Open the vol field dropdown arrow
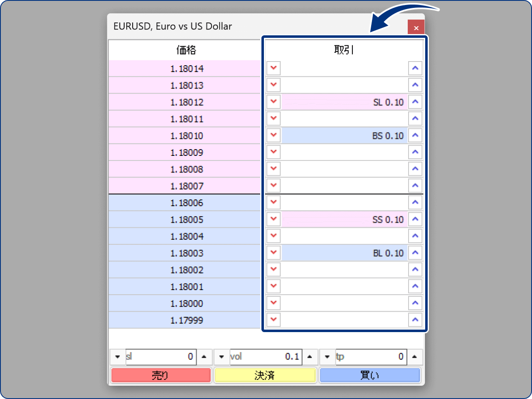This screenshot has height=399, width=532. (x=222, y=357)
